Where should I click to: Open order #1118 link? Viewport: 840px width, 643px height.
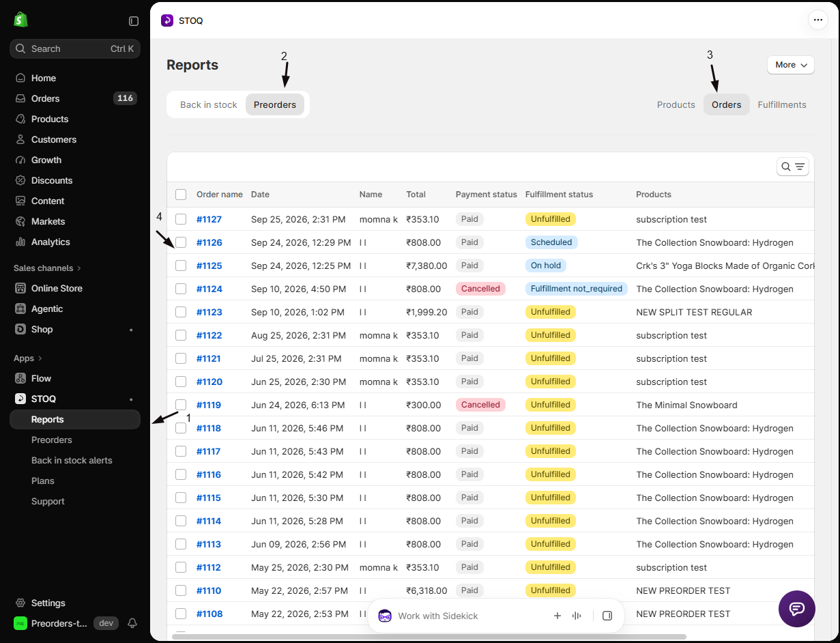click(x=209, y=428)
